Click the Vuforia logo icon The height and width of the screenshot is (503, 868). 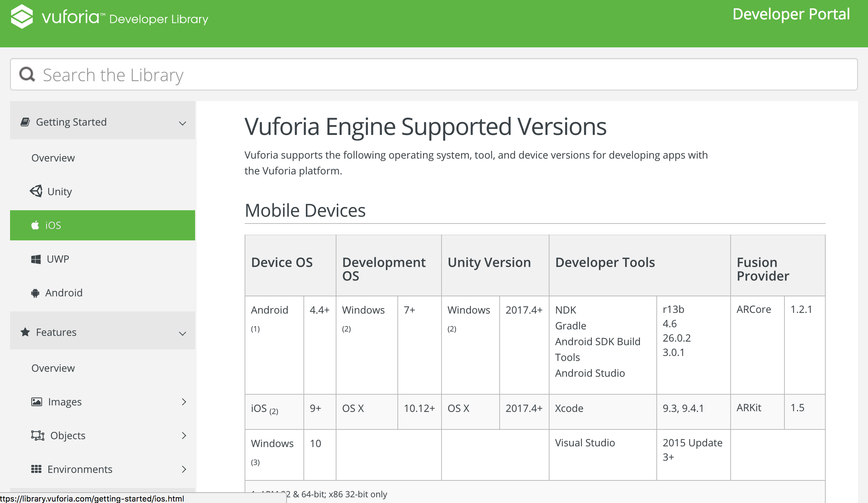22,17
